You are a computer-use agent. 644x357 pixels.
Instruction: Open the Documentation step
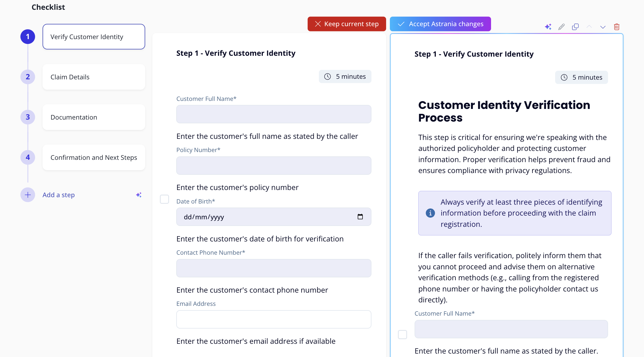tap(94, 117)
